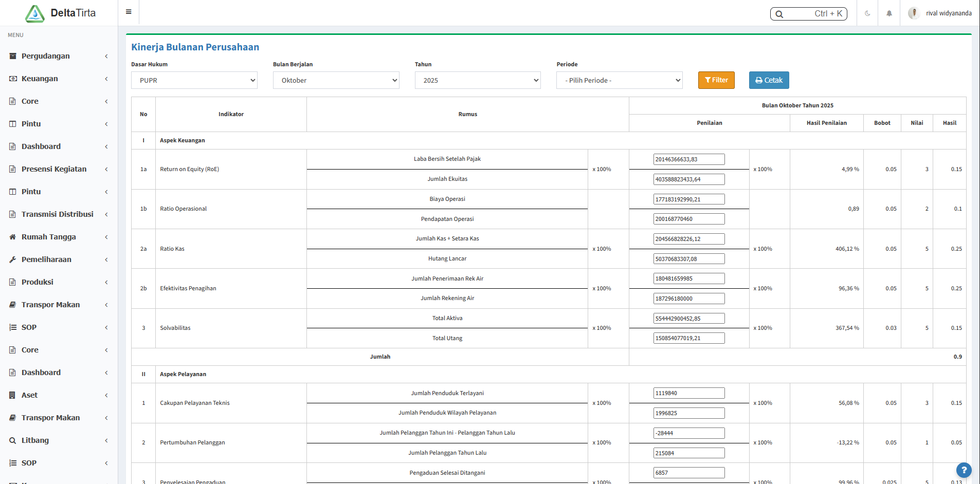This screenshot has width=980, height=484.
Task: Toggle dark mode with the moon icon
Action: coord(867,13)
